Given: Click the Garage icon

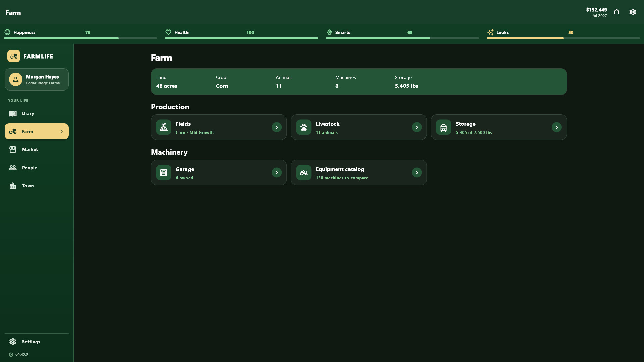Looking at the screenshot, I should pyautogui.click(x=164, y=173).
